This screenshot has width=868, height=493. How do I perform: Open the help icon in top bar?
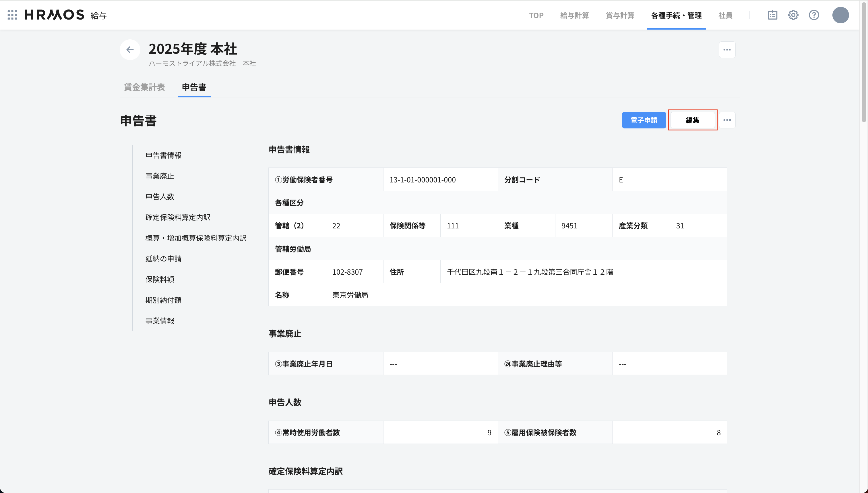[814, 15]
